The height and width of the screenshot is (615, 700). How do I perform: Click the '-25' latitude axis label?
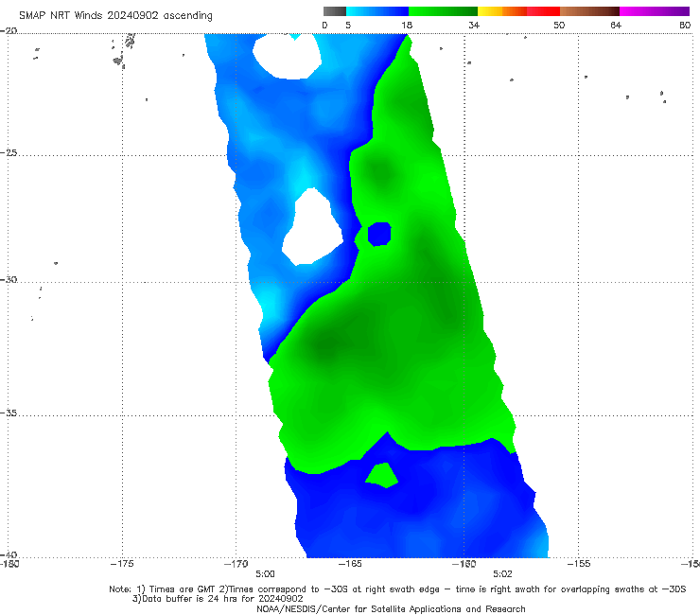pos(9,152)
